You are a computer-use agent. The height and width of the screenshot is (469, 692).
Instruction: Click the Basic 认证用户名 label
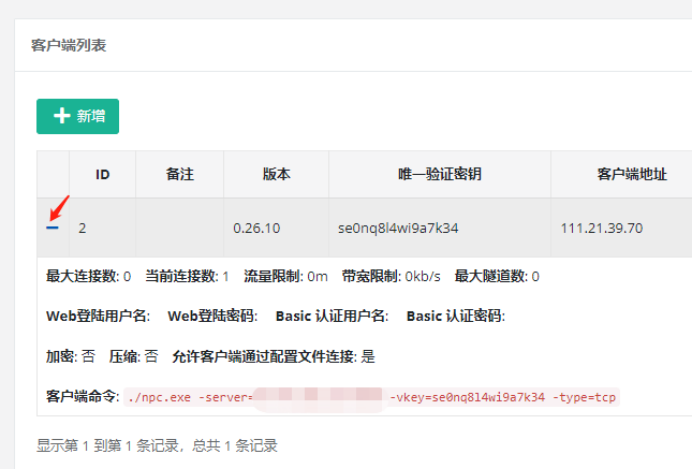click(332, 316)
